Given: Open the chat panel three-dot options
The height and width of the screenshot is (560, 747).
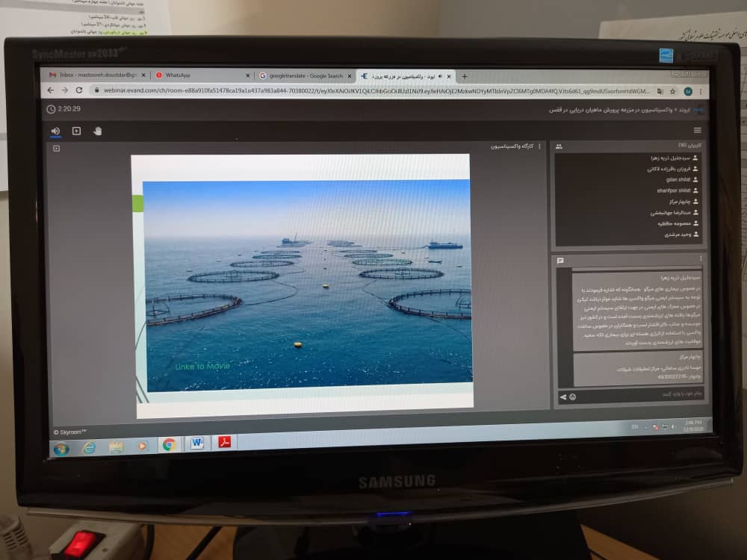Looking at the screenshot, I should coord(701,258).
